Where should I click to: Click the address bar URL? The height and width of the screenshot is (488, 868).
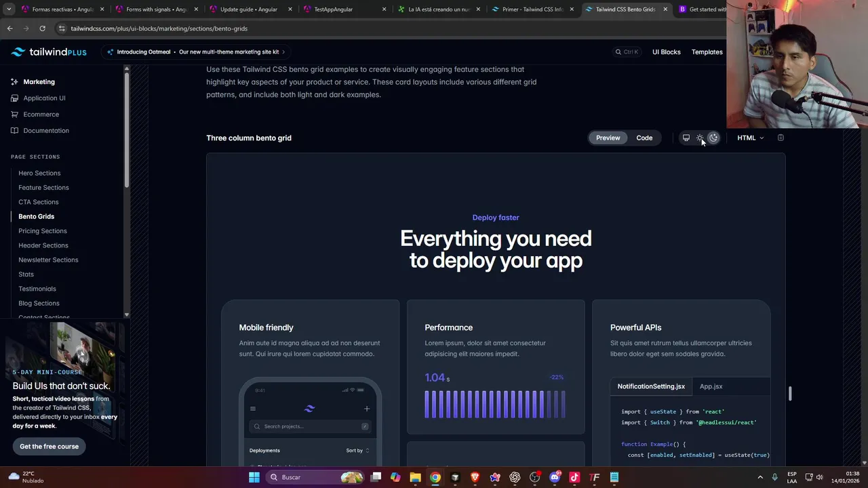159,28
